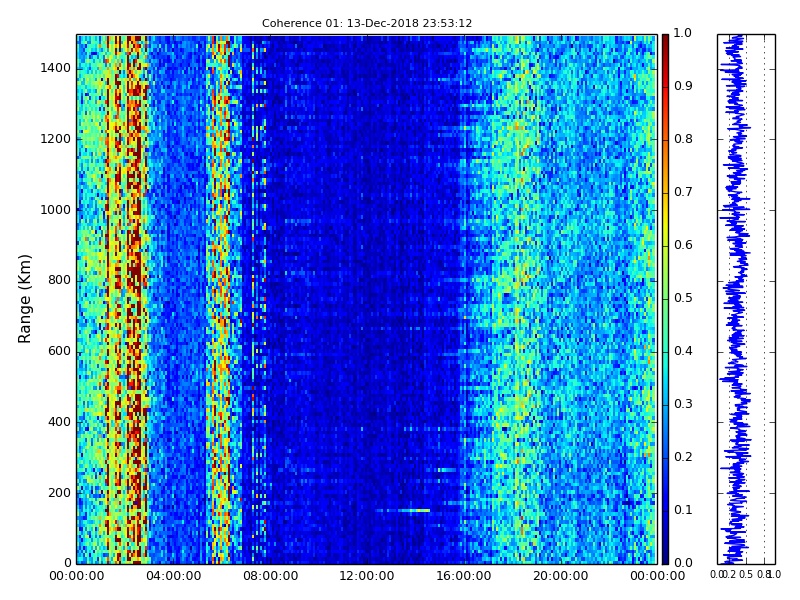Click the y-axis tick label '1400'
Screen dimensions: 800x600
tap(56, 68)
